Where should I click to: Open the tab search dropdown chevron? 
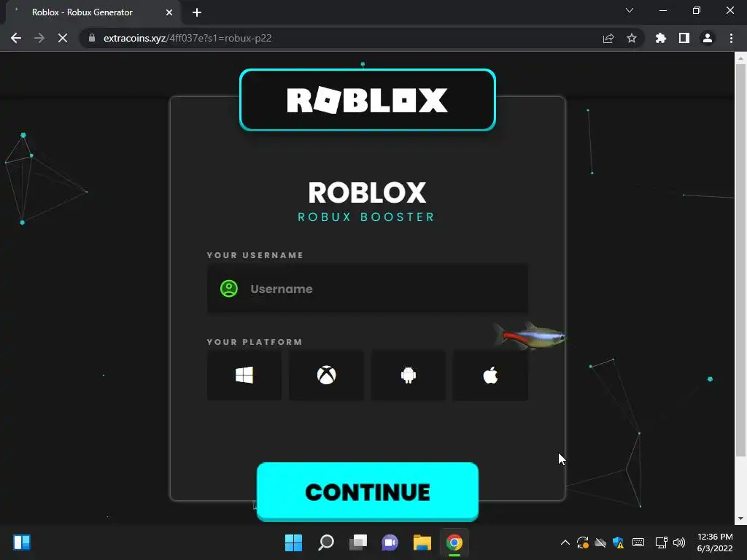(x=630, y=10)
